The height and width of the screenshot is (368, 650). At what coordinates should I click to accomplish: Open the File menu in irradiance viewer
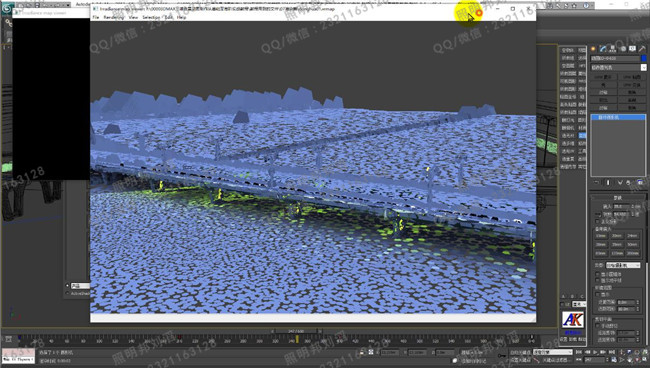(x=96, y=17)
